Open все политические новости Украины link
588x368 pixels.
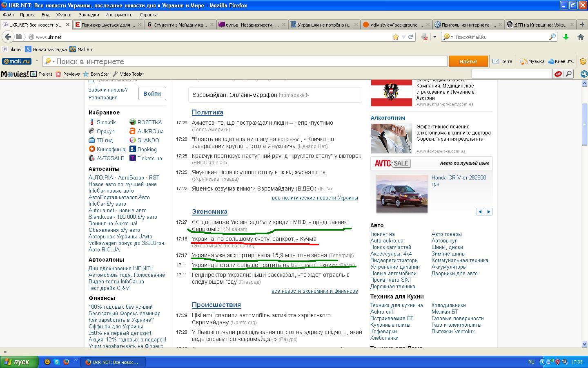(x=315, y=198)
